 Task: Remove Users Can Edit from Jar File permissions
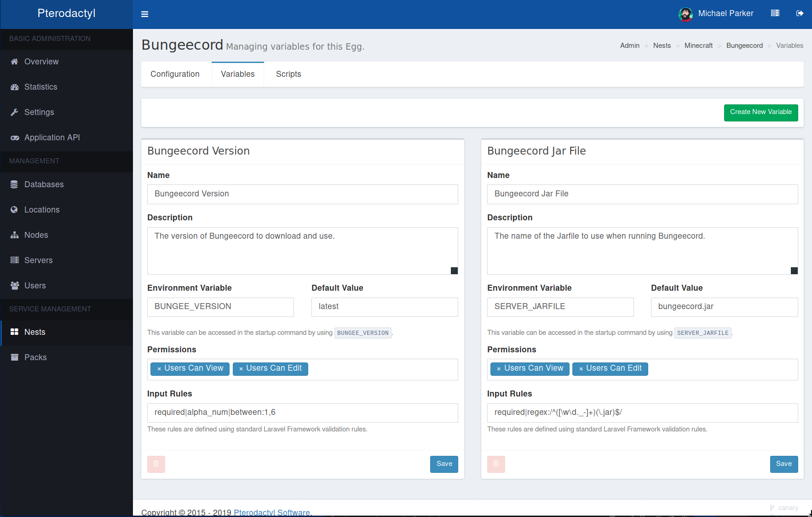coord(581,369)
